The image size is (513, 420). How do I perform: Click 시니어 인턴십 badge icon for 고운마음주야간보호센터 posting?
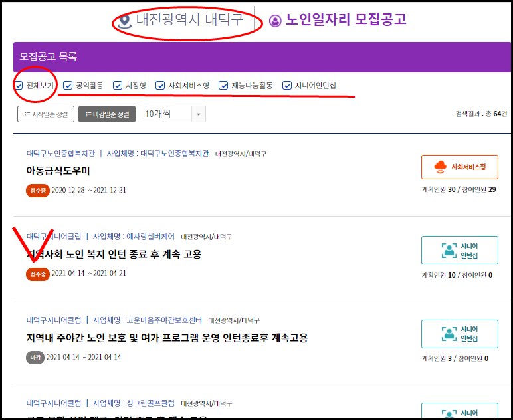pos(449,334)
